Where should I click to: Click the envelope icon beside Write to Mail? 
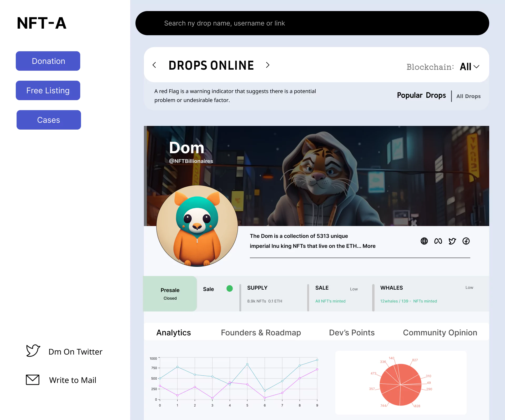[33, 380]
